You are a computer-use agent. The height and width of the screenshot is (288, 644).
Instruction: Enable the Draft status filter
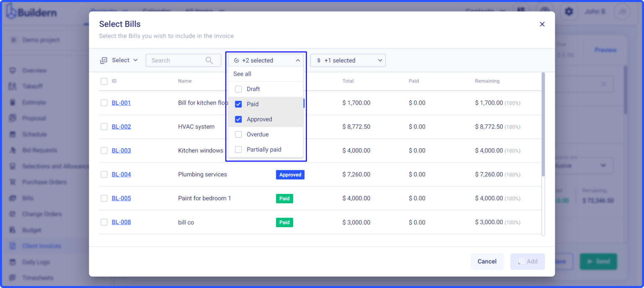238,89
